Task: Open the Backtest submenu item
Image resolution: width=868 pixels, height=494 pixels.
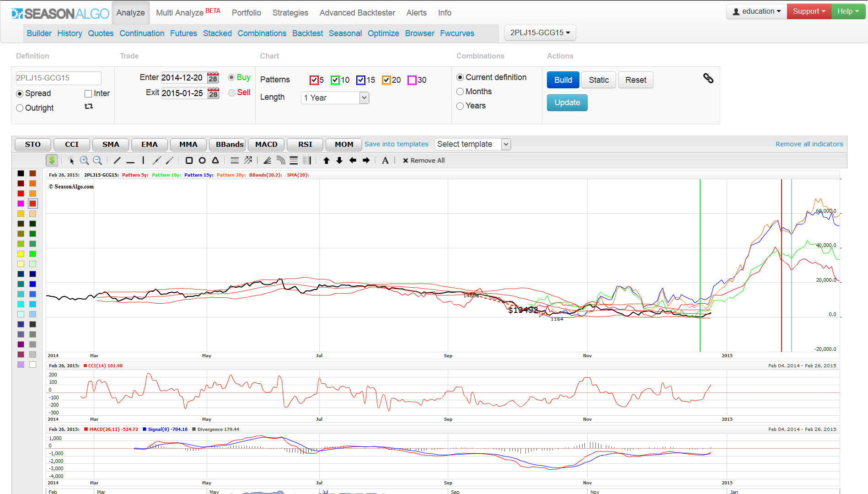Action: pos(307,33)
